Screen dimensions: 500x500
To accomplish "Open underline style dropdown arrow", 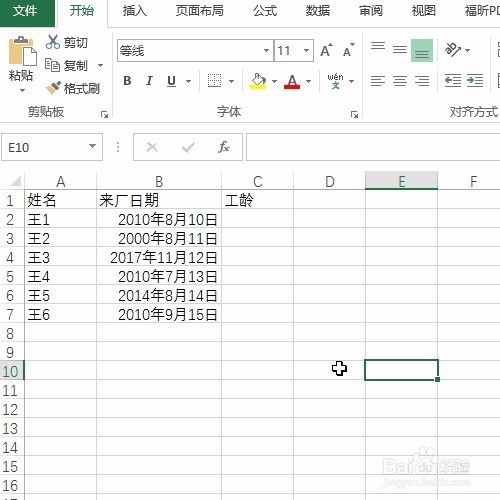I will click(x=188, y=81).
